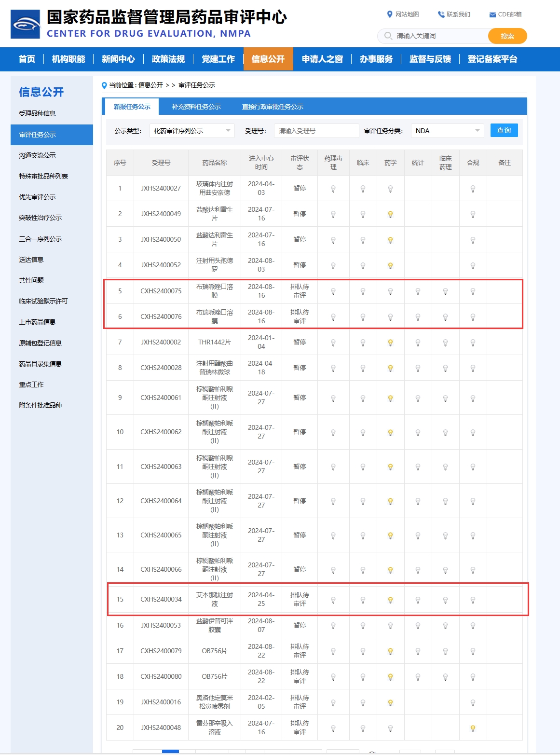
Task: Click the 合规 bulb in row CXHS2400064
Action: point(473,501)
